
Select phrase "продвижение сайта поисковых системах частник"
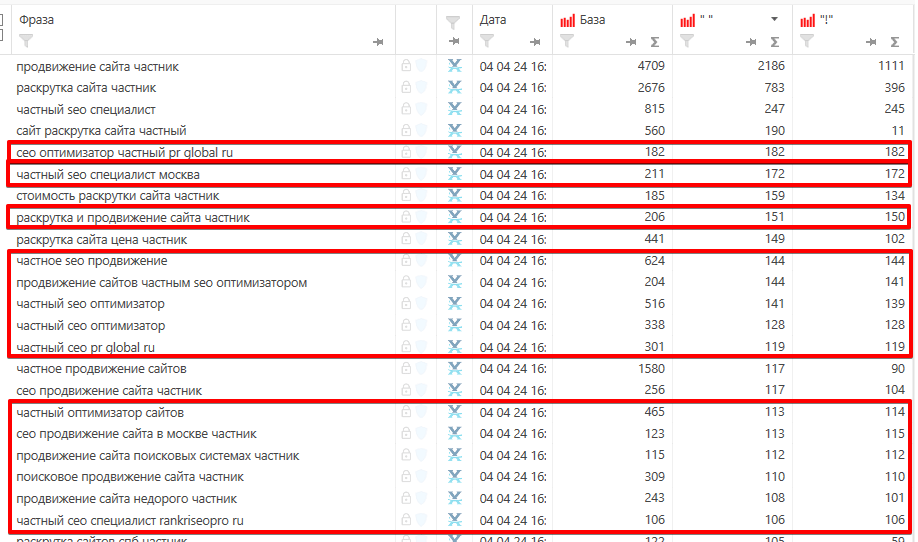(x=158, y=455)
